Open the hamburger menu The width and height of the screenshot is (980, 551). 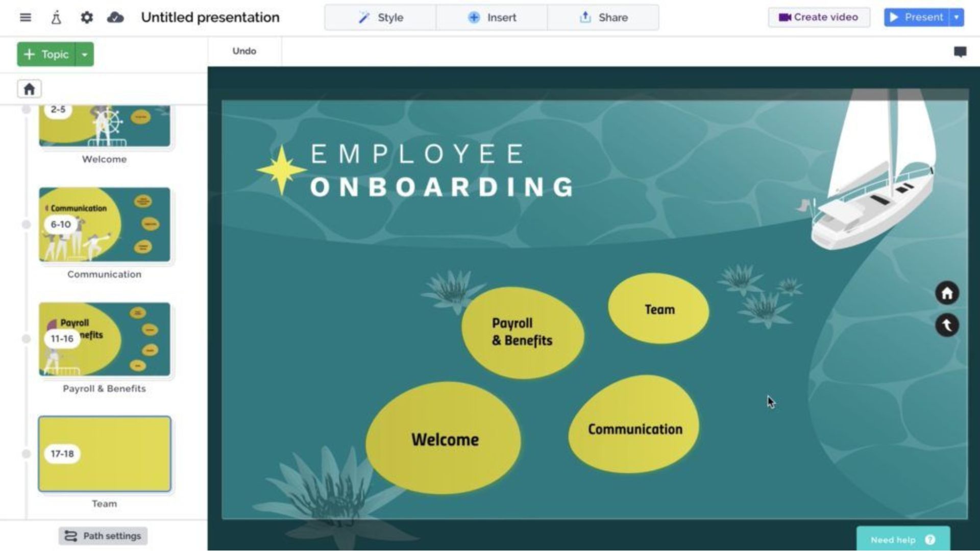coord(25,17)
